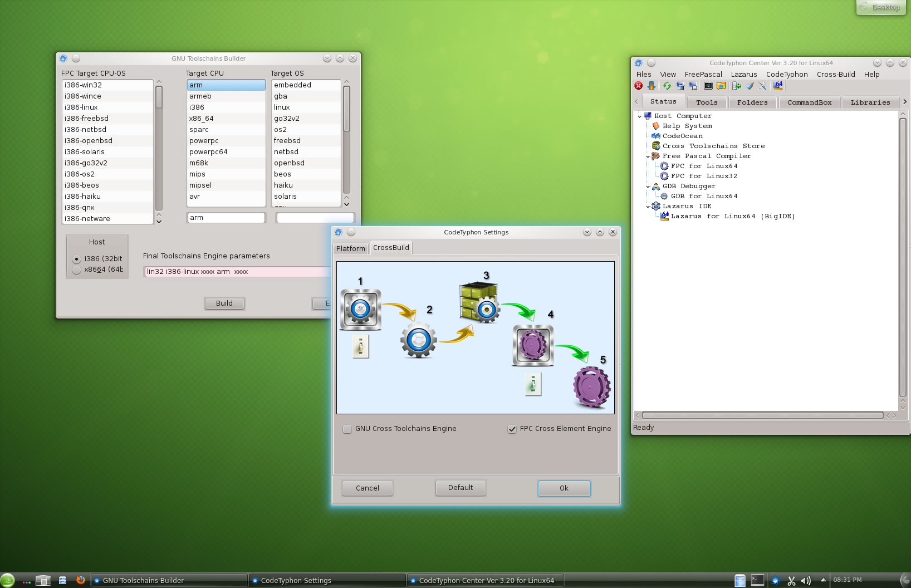Screen dimensions: 911x588
Task: Click the Target CPU text field containing arm
Action: click(x=226, y=218)
